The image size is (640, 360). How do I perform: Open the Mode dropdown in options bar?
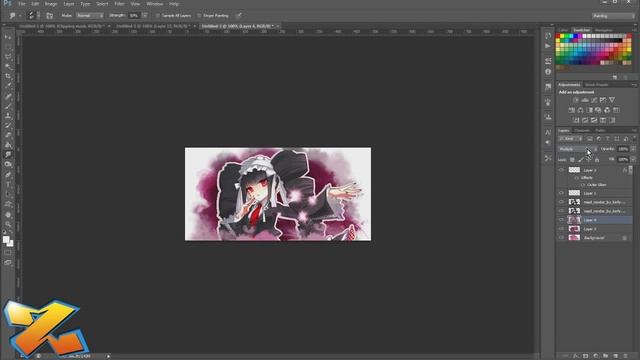pyautogui.click(x=89, y=16)
